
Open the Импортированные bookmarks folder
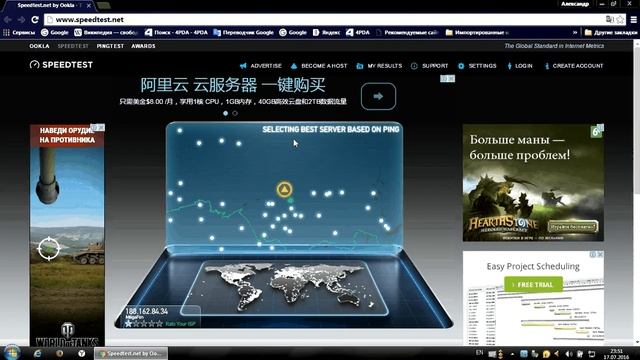[x=477, y=32]
